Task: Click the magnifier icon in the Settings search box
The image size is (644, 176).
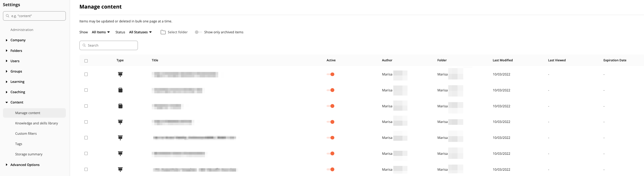Action: [8, 16]
